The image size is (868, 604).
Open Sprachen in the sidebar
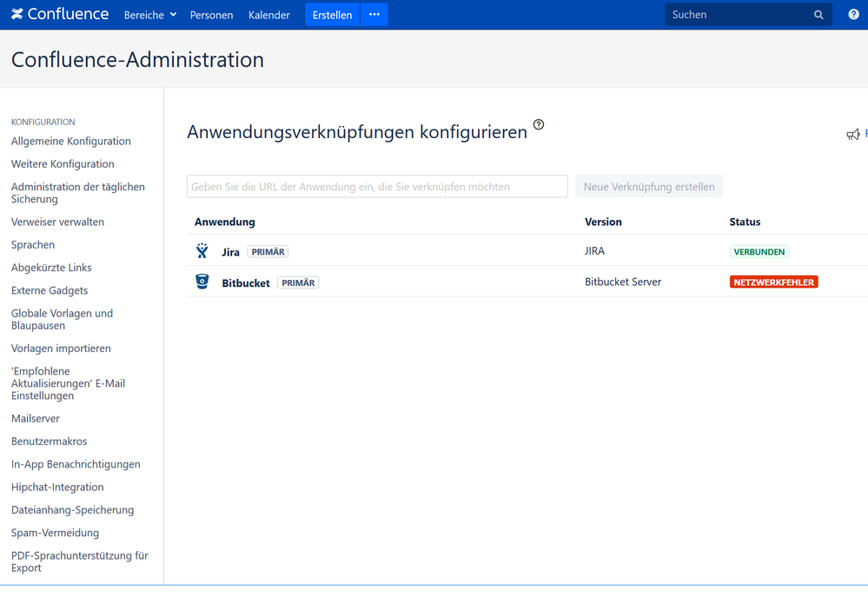pos(33,245)
